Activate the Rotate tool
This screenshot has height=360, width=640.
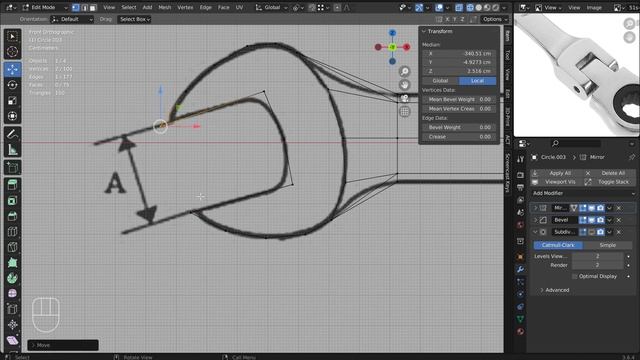tap(12, 85)
